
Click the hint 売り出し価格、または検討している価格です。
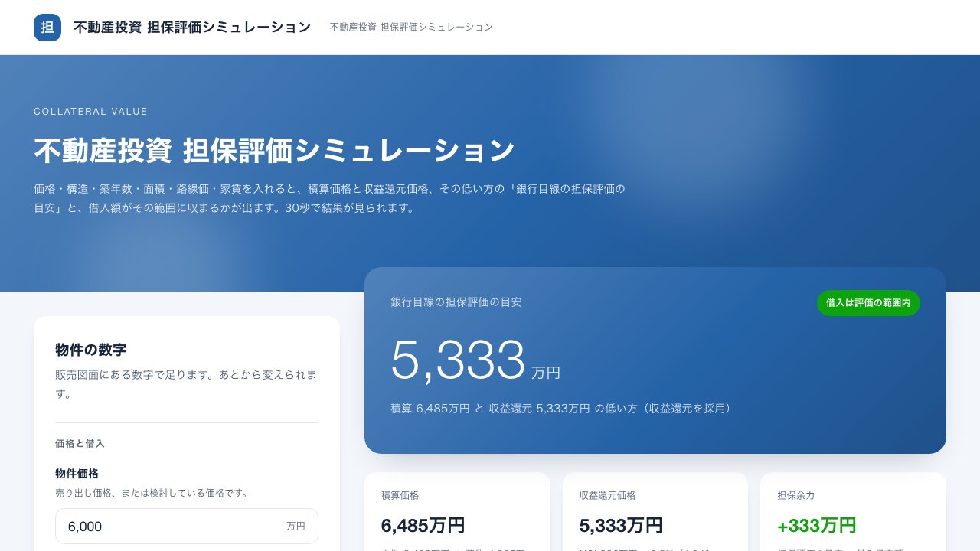pos(152,494)
